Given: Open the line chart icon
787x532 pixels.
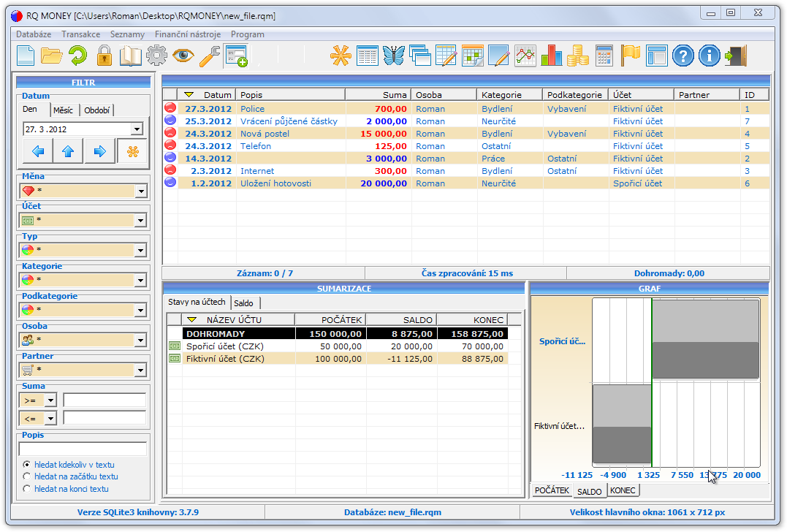Looking at the screenshot, I should click(525, 56).
